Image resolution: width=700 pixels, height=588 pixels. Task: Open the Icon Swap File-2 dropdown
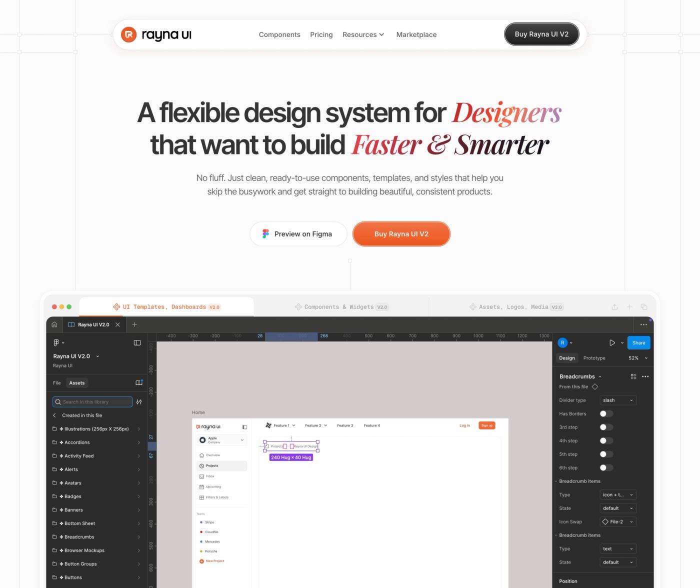click(x=618, y=521)
